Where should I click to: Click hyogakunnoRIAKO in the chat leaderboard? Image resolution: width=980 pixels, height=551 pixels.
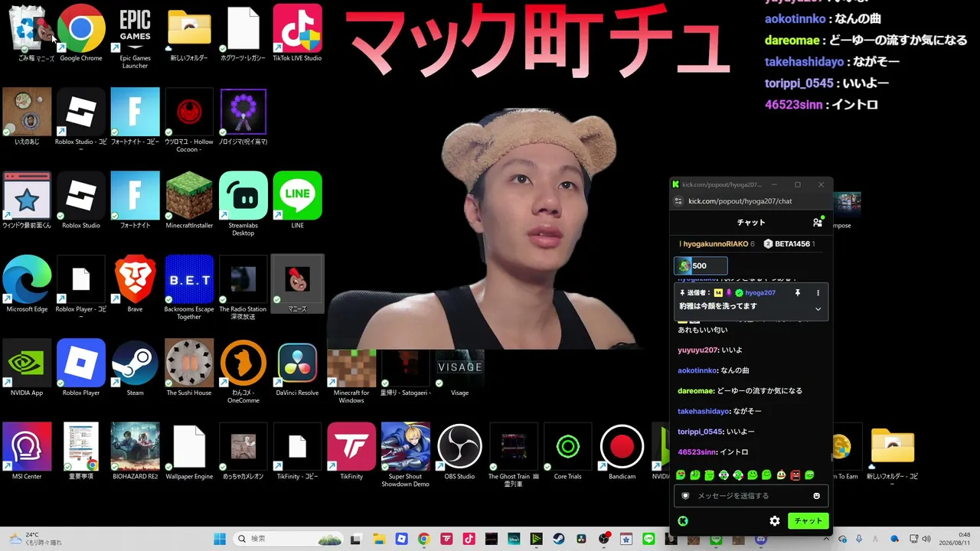pyautogui.click(x=717, y=244)
